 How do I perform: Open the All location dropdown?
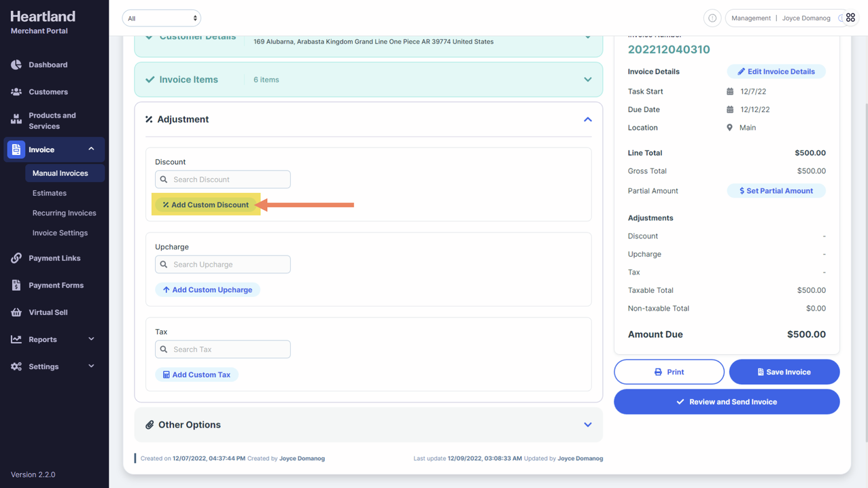(162, 18)
